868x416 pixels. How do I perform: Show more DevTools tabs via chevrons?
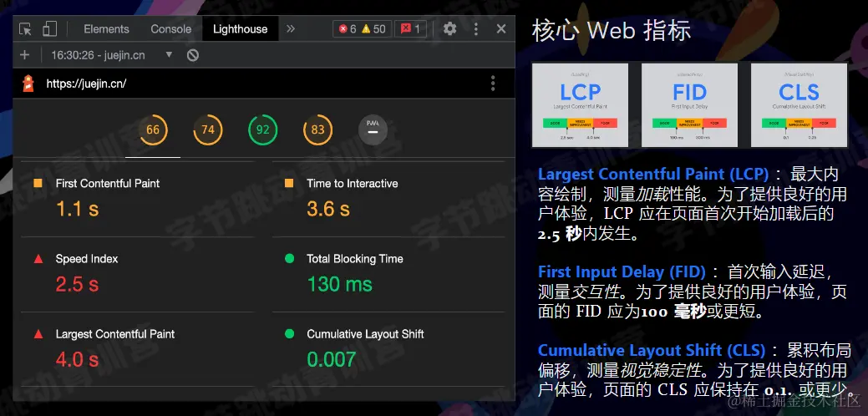point(291,28)
